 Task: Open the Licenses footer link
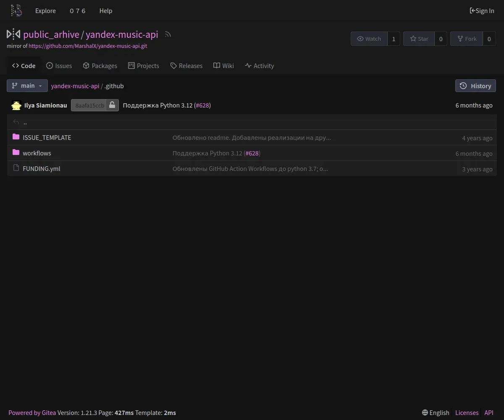pos(467,412)
